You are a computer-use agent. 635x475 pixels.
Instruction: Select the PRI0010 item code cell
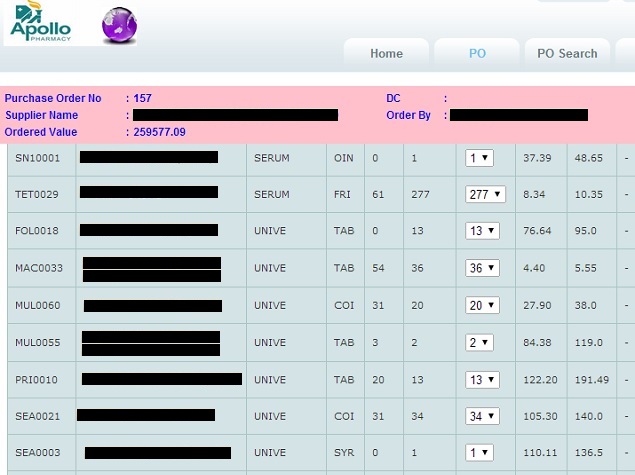pos(37,380)
